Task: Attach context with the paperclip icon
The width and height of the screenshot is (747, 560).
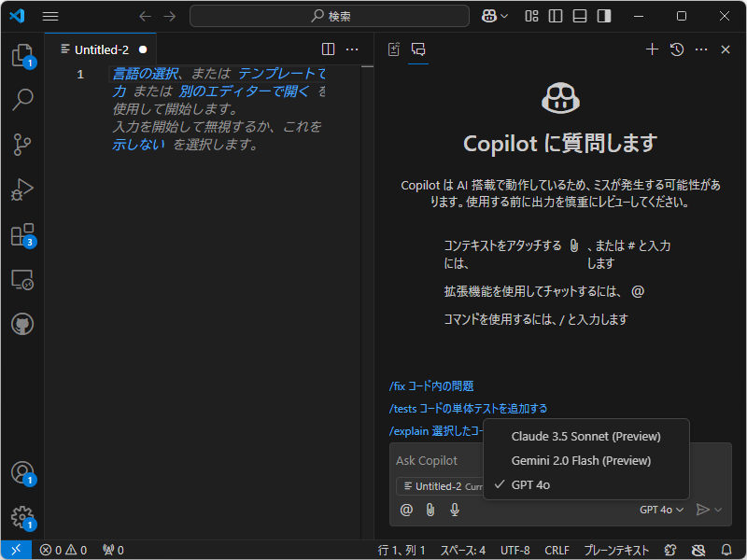Action: 430,510
